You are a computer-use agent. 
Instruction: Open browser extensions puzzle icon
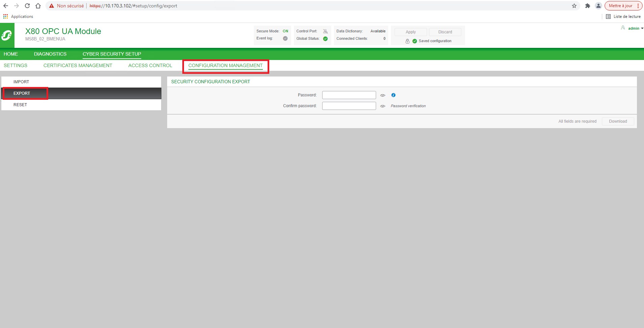coord(588,6)
